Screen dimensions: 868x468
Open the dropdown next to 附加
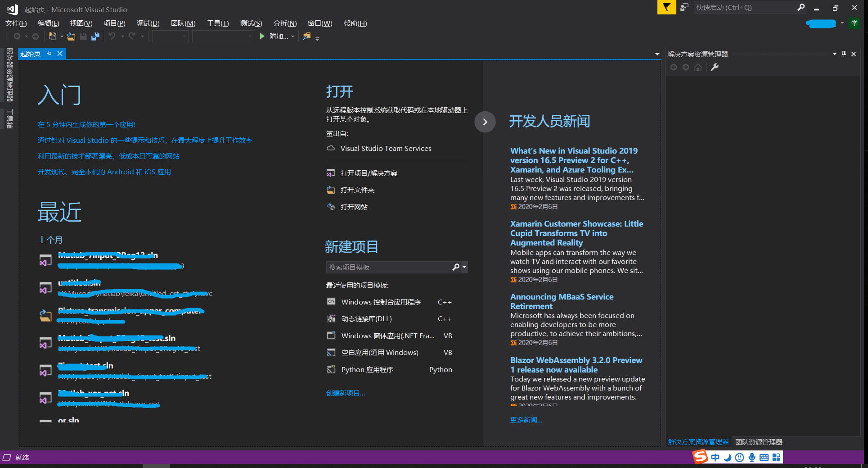[293, 36]
